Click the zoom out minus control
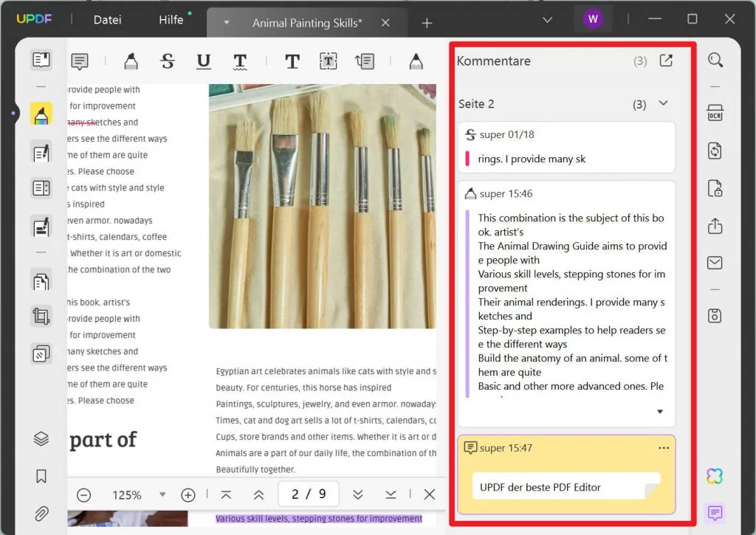The image size is (756, 535). [84, 494]
